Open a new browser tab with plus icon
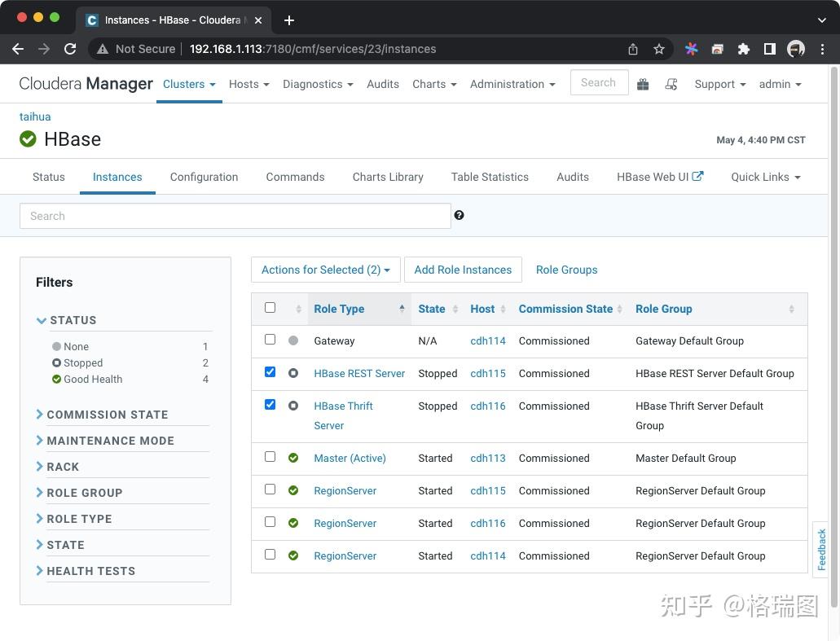This screenshot has height=641, width=840. (x=289, y=20)
